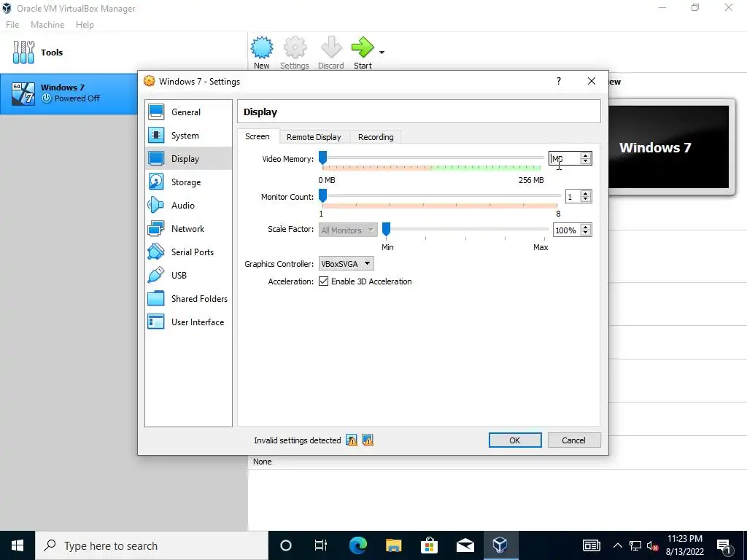
Task: Open the Network settings category
Action: 188,228
